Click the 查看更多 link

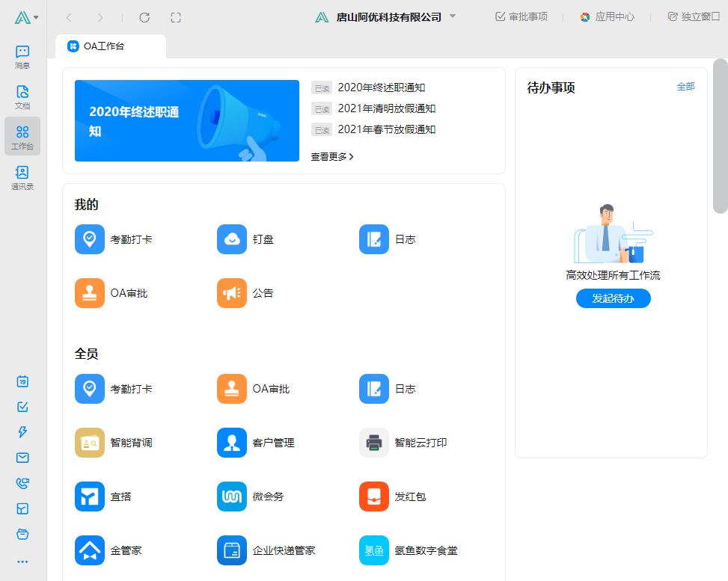[x=332, y=157]
